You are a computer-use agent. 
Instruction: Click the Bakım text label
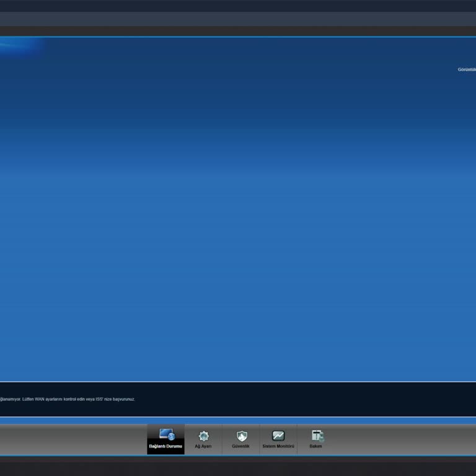(315, 446)
